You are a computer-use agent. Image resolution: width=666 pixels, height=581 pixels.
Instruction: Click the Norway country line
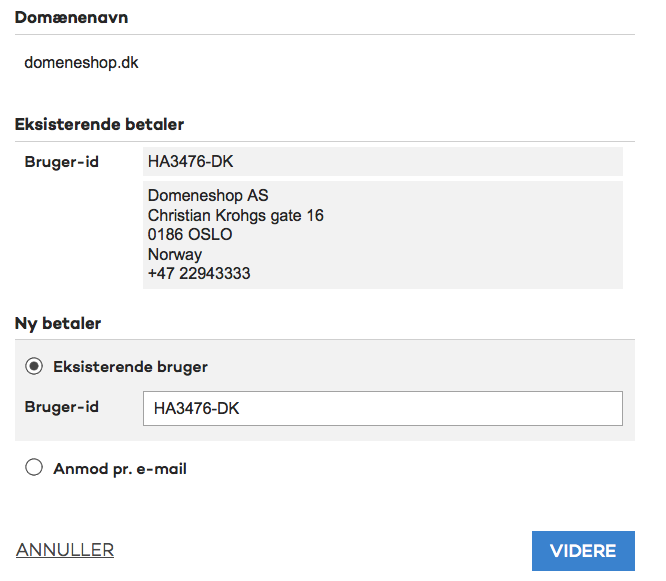coord(175,254)
